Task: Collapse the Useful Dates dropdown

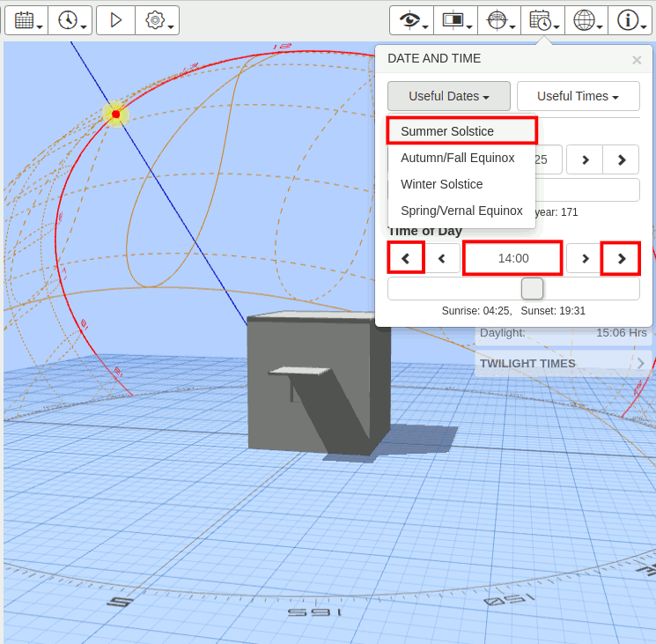Action: pyautogui.click(x=449, y=96)
